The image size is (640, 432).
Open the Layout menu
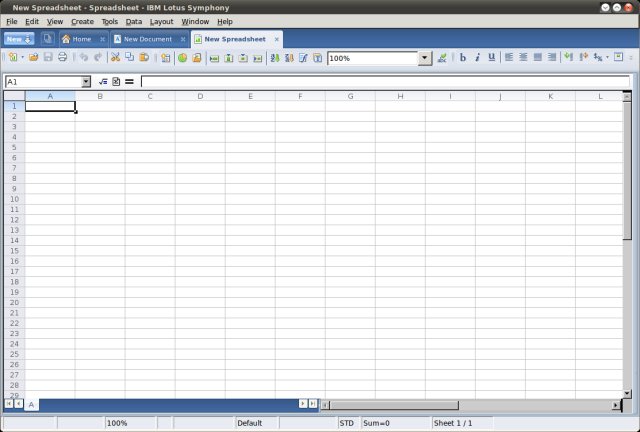(161, 21)
